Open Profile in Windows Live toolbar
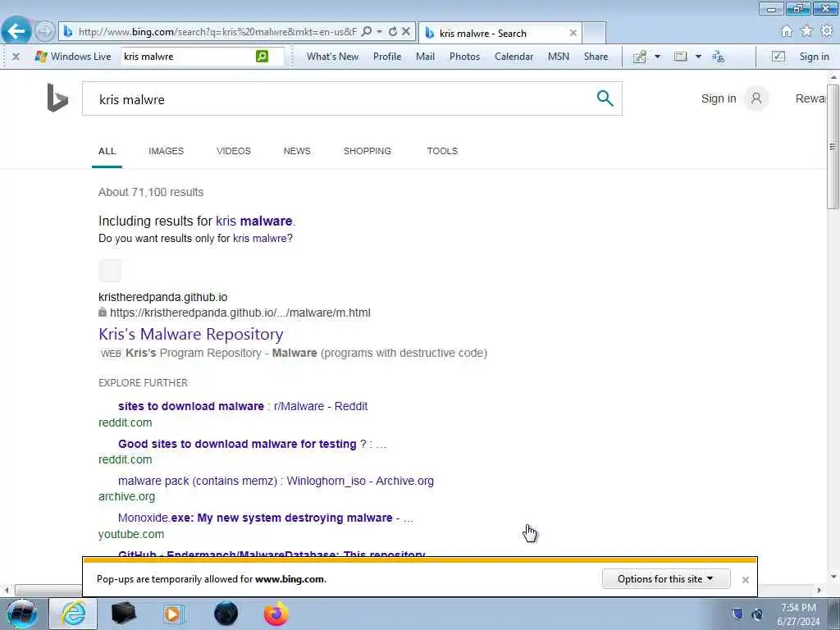 [x=387, y=57]
